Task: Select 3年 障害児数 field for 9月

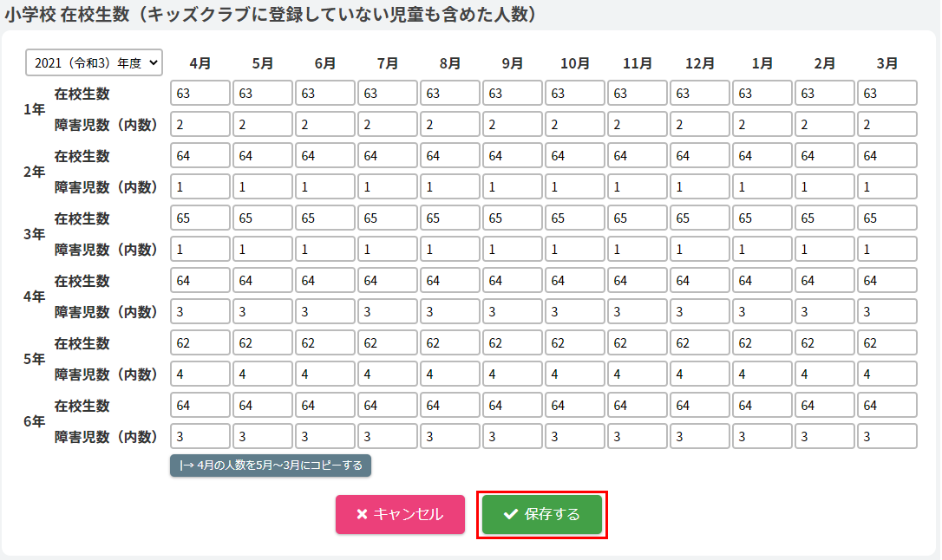Action: point(513,250)
